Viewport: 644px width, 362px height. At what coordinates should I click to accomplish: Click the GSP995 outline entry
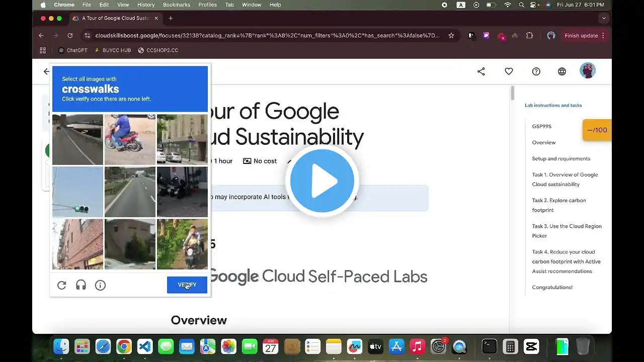click(x=542, y=126)
